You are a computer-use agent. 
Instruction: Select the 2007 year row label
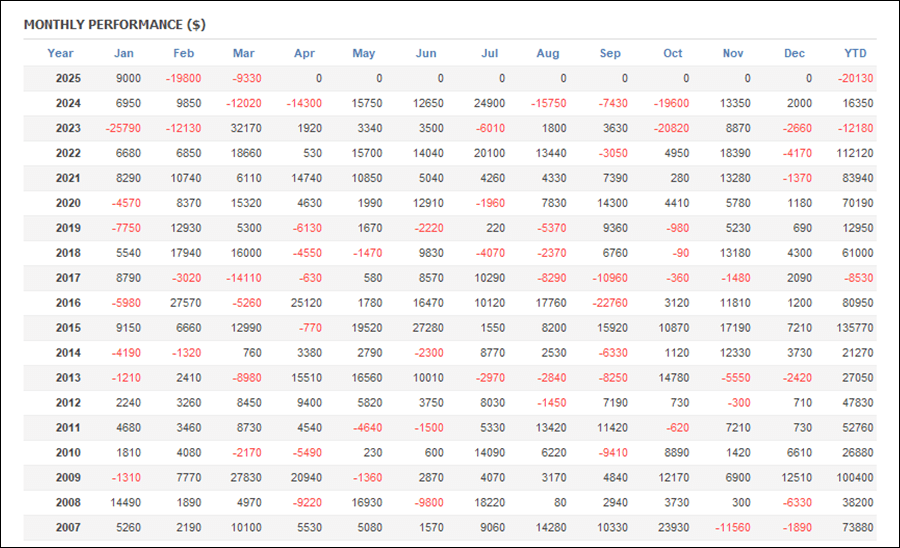[x=68, y=528]
